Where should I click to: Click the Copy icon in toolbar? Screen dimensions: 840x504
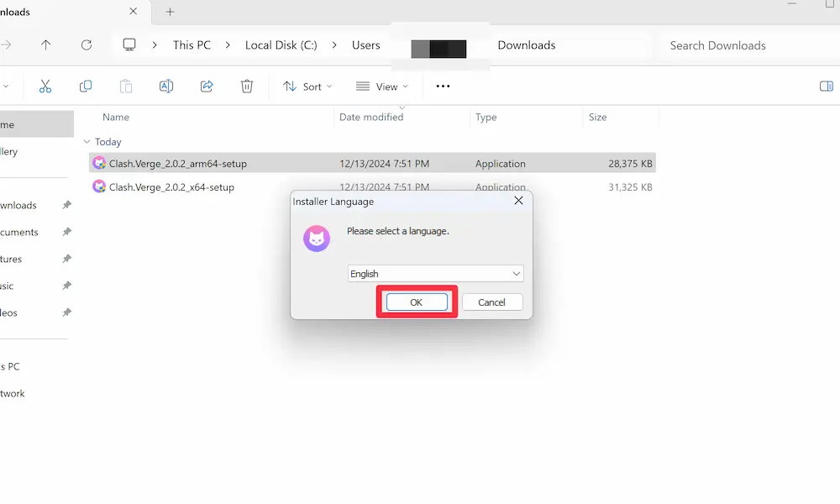[x=86, y=87]
